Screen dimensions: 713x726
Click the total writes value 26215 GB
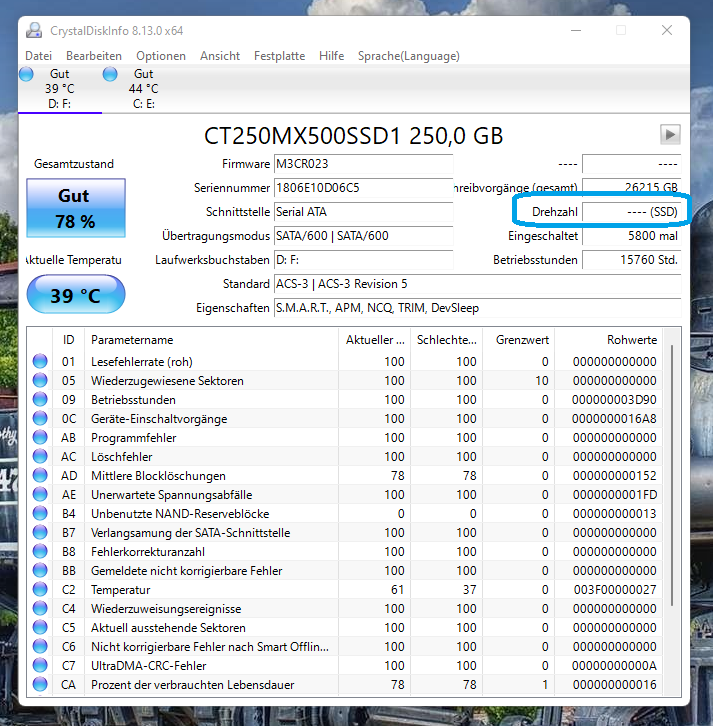[x=632, y=188]
